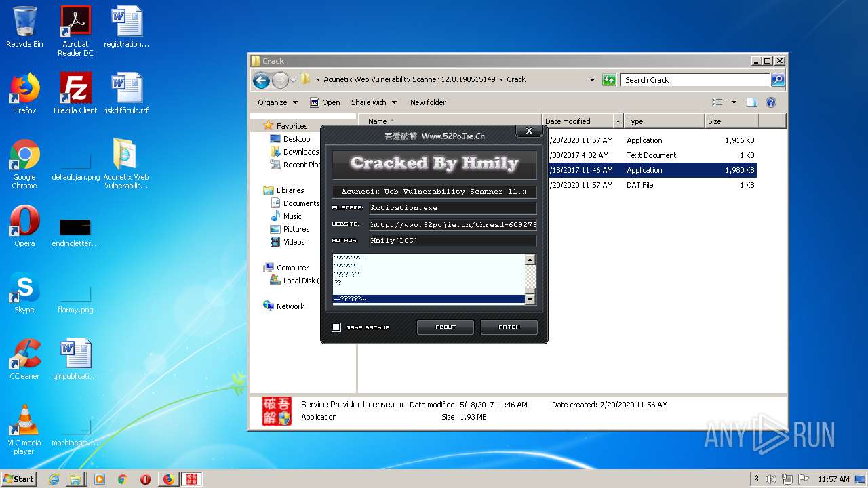Click the Acunetix Web Vulnerability Scanner breadcrumb segment
This screenshot has height=488, width=868.
(410, 79)
